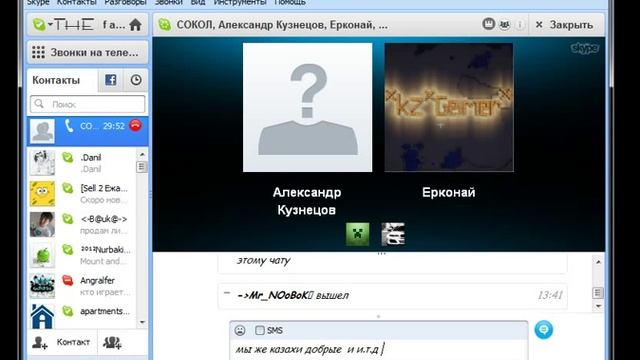This screenshot has height=360, width=640.
Task: Focus the Поиск contact search field
Action: [x=87, y=104]
